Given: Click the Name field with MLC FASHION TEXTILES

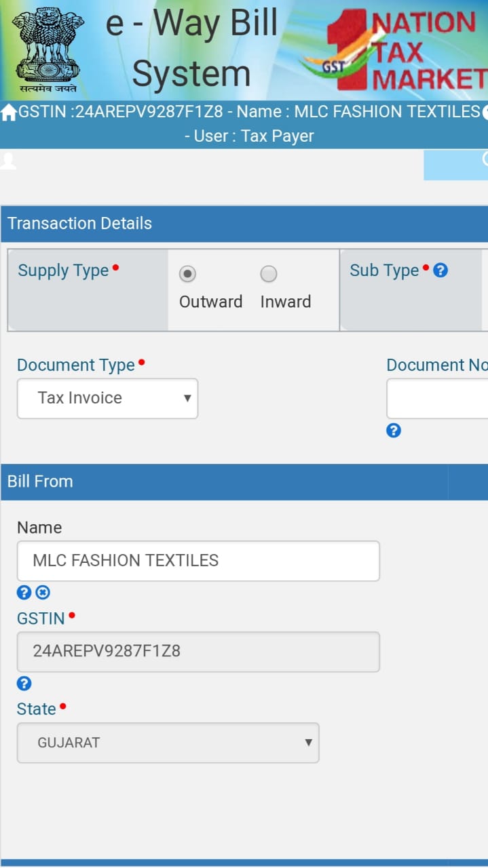Looking at the screenshot, I should (x=198, y=561).
